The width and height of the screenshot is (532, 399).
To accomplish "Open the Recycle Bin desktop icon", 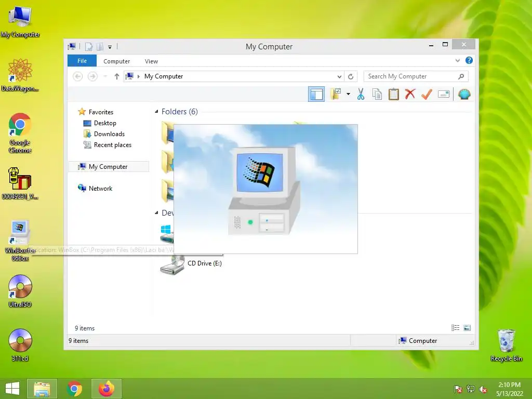I will pos(506,345).
